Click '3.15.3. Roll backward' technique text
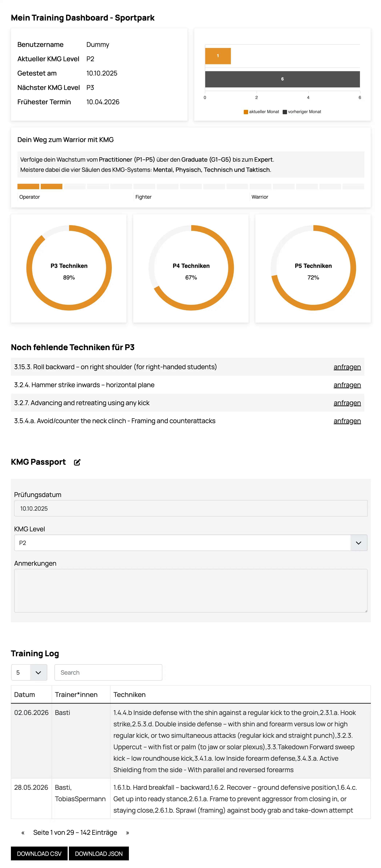The height and width of the screenshot is (868, 381). point(115,367)
